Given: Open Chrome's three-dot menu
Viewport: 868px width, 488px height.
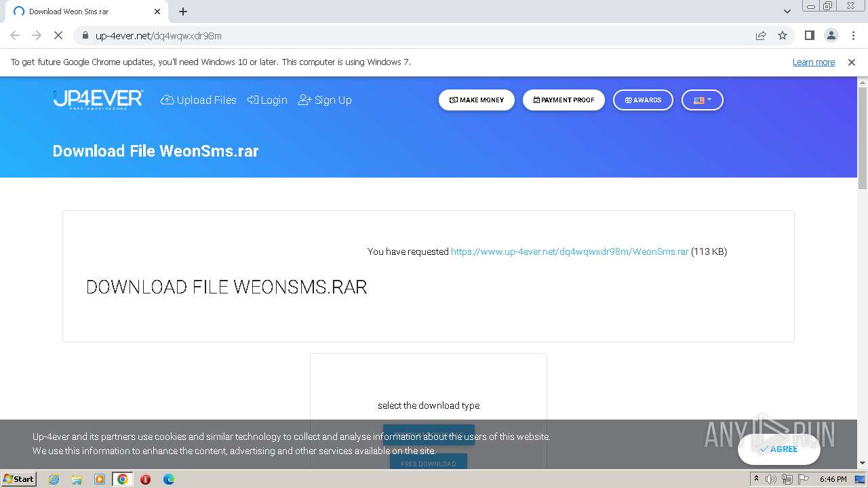Looking at the screenshot, I should 853,35.
